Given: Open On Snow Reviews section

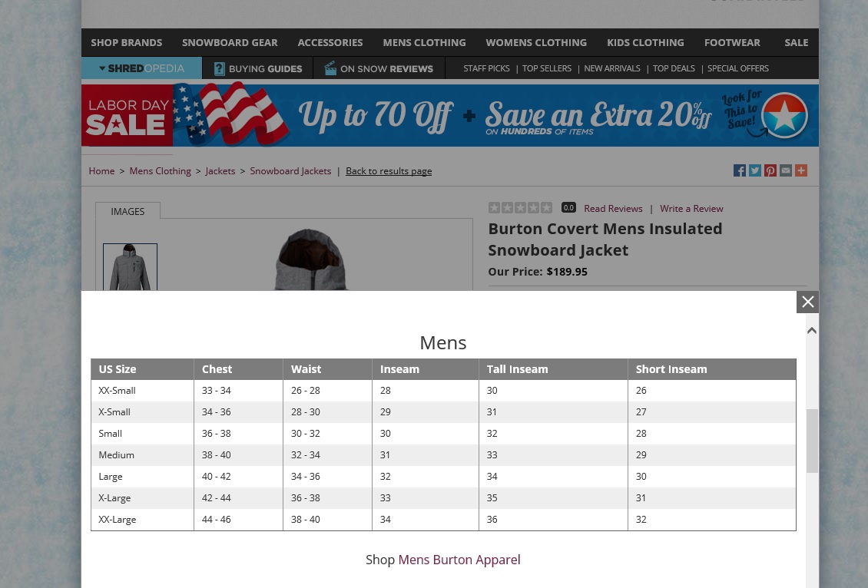Looking at the screenshot, I should coord(379,68).
